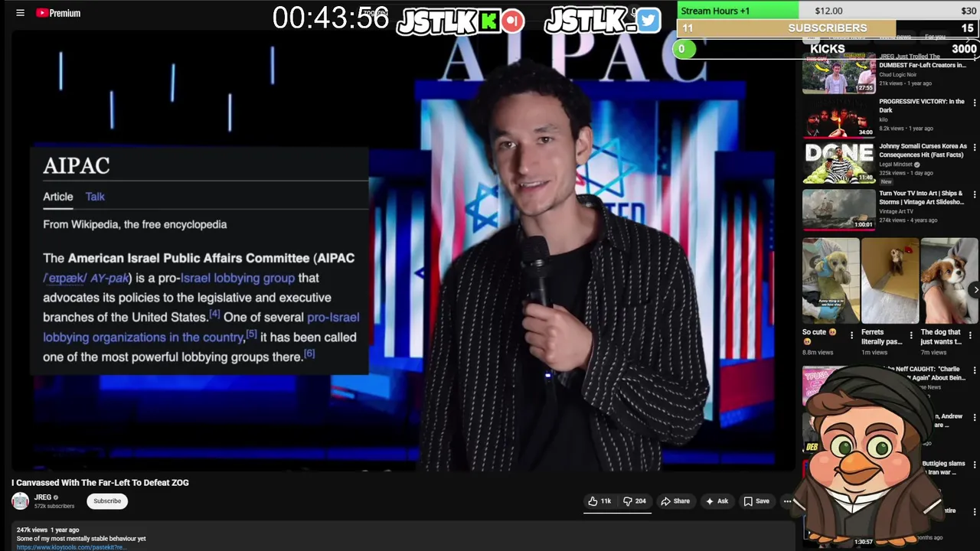Open the kloytools link in description

pos(71,547)
